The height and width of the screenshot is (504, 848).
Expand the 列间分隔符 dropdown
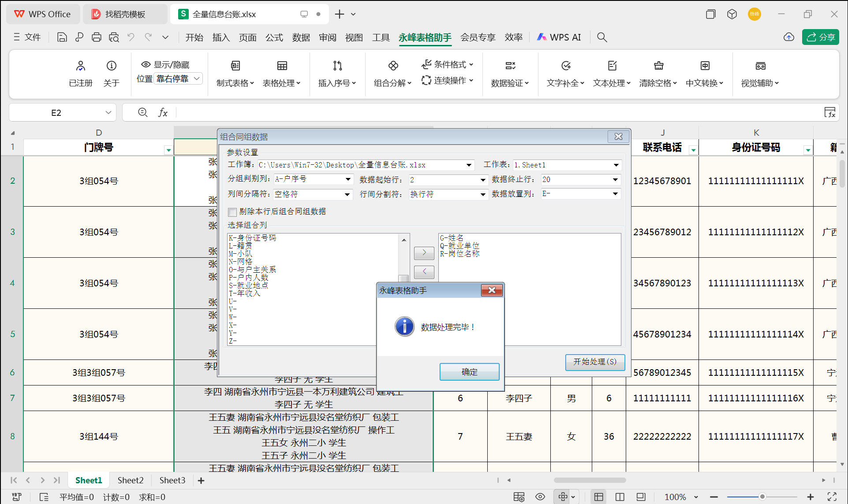coord(348,194)
